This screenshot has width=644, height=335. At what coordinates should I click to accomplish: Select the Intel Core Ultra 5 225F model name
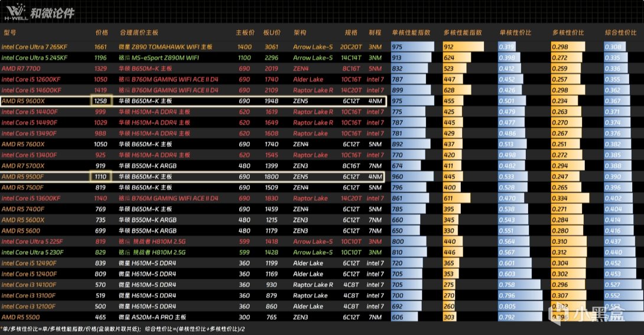[32, 242]
